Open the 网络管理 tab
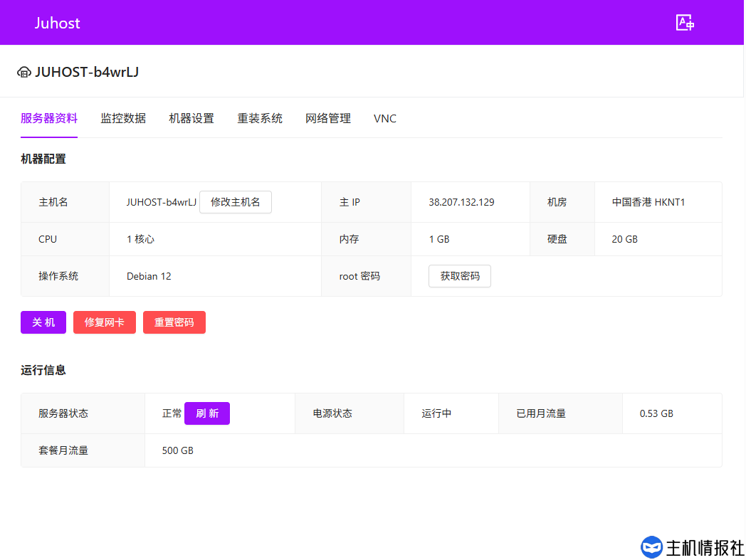 [x=328, y=119]
